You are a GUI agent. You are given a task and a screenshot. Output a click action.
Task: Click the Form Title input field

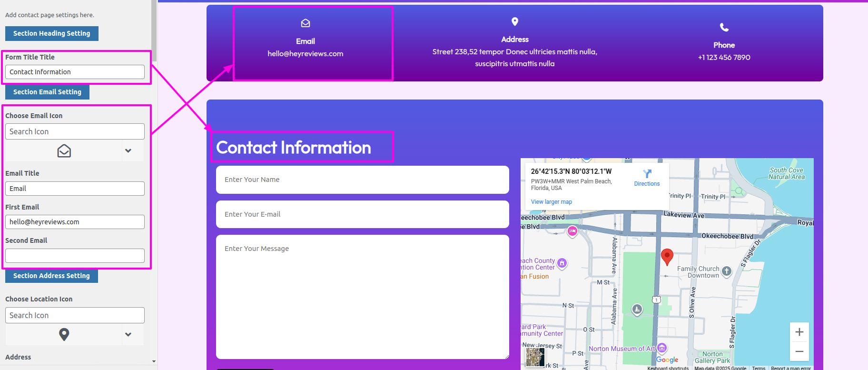(75, 72)
